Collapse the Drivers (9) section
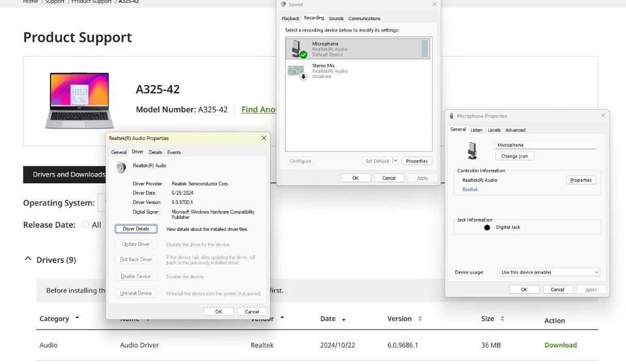Image resolution: width=626 pixels, height=364 pixels. (28, 259)
